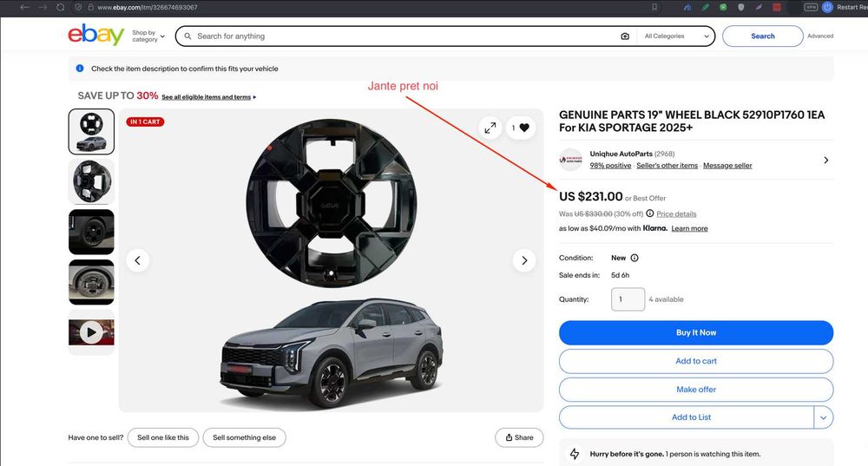Click the info icon beside Price details
Image resolution: width=868 pixels, height=466 pixels.
(650, 213)
